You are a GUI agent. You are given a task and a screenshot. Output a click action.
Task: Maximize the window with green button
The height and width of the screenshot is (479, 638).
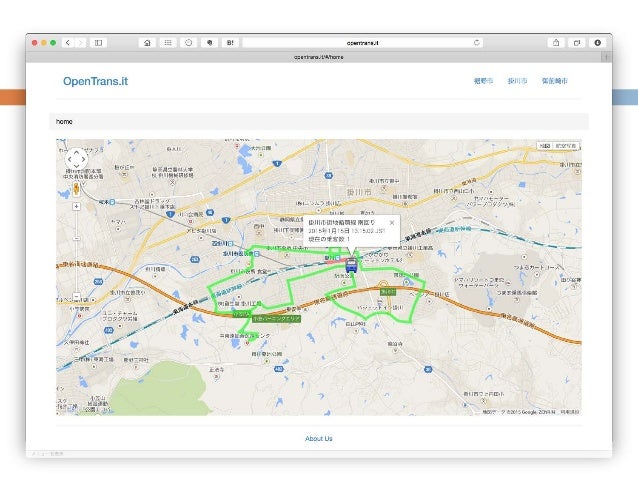tap(53, 43)
